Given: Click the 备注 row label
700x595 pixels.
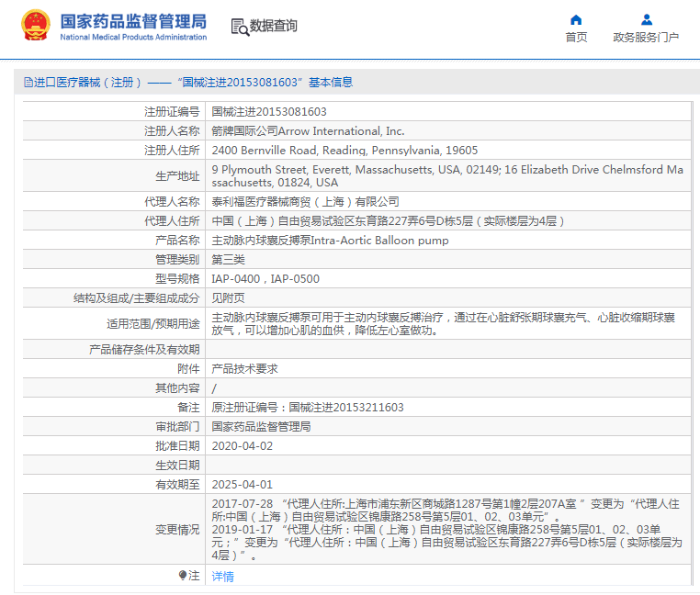Looking at the screenshot, I should [x=188, y=408].
